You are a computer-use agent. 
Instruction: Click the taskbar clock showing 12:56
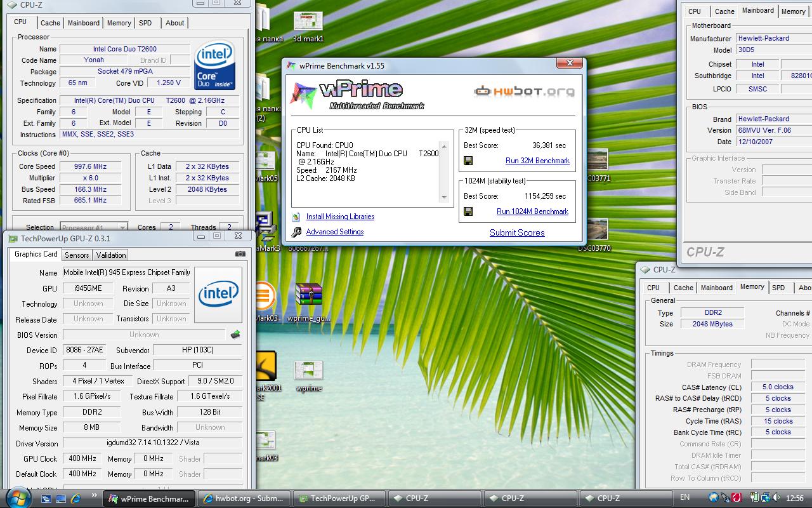coord(795,498)
